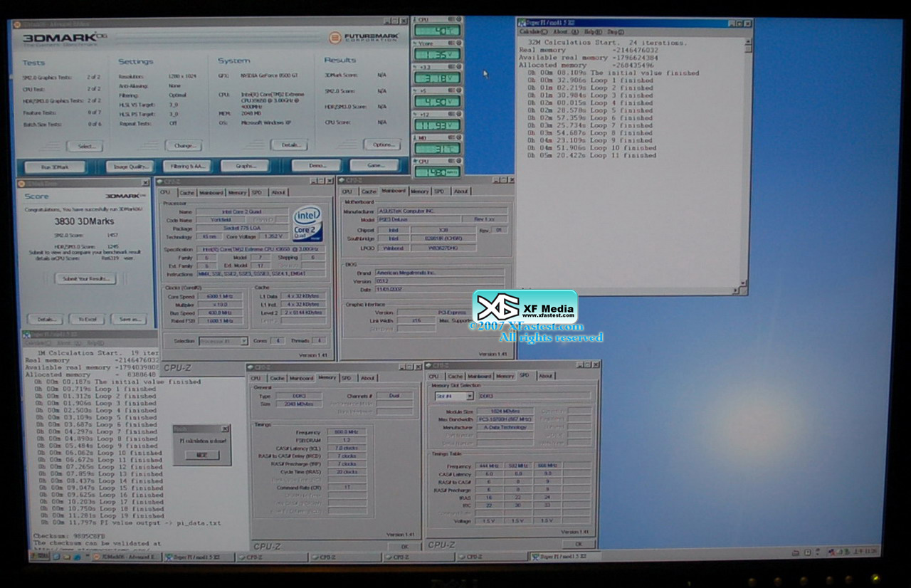Click the To Excel button
Viewport: 911px width, 588px height.
point(87,319)
